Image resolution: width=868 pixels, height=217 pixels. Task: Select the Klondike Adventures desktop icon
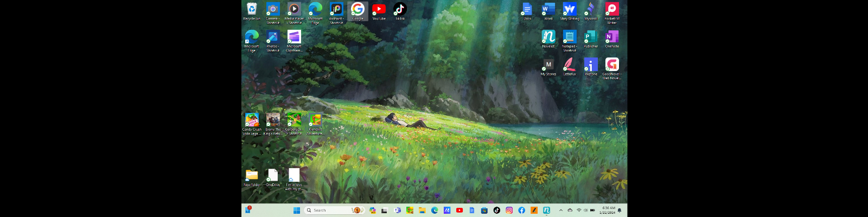pyautogui.click(x=315, y=124)
